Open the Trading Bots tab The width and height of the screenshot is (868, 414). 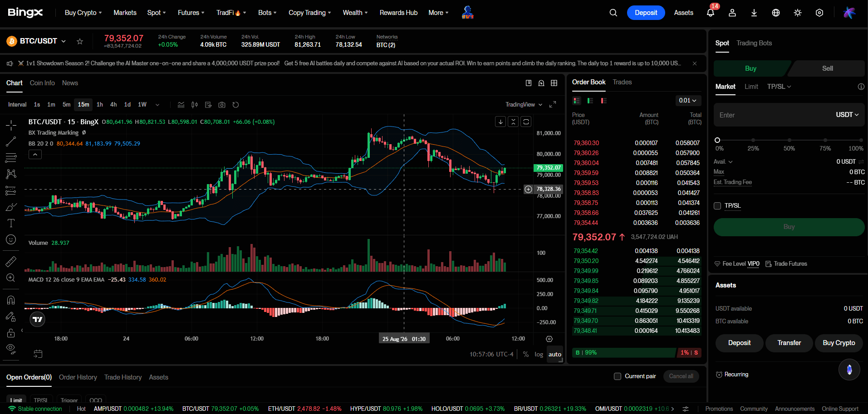click(x=754, y=43)
